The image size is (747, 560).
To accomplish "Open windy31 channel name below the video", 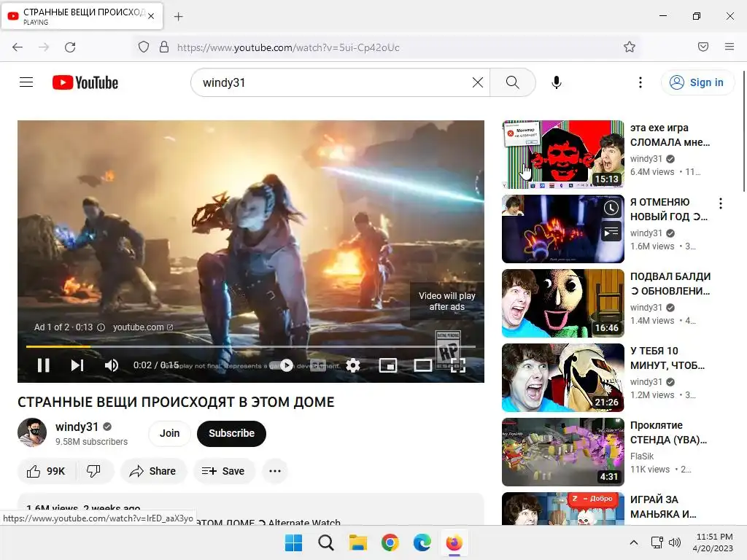I will [77, 427].
